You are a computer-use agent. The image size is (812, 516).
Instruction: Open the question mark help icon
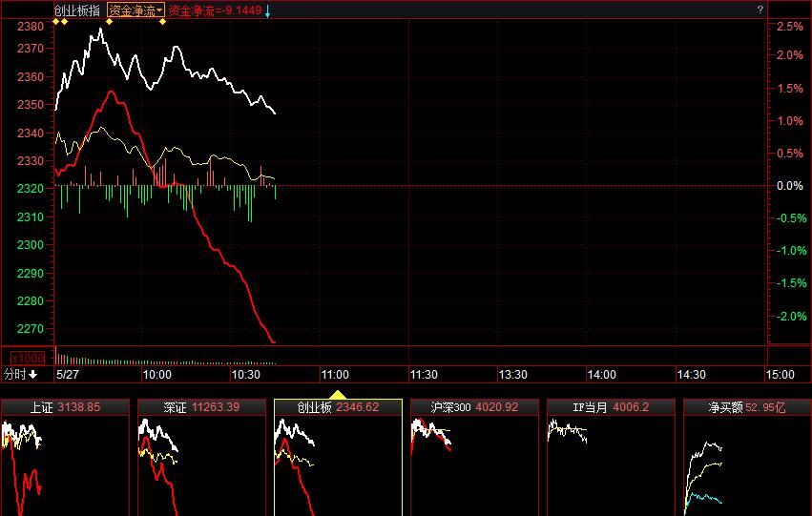760,10
